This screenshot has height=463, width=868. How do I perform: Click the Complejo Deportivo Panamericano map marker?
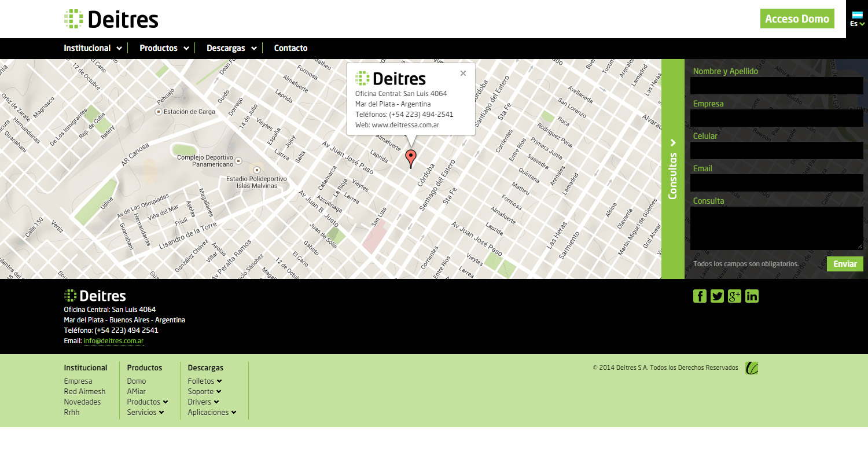point(237,161)
